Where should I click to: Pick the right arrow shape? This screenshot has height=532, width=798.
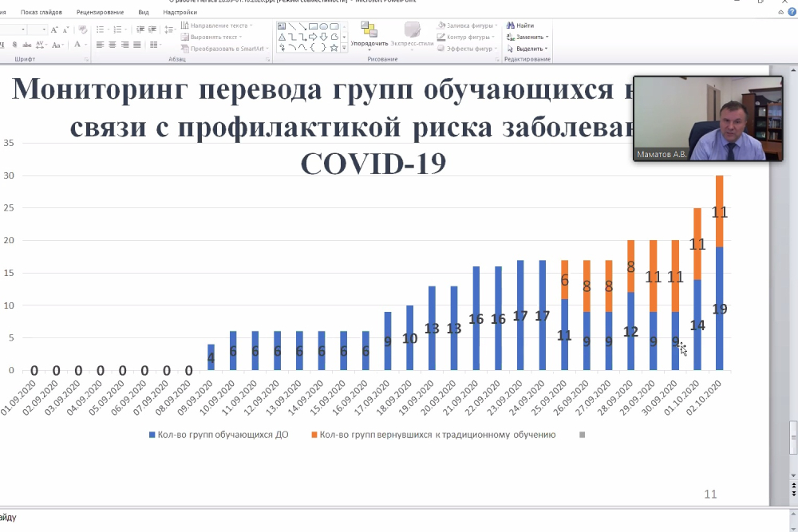[314, 36]
